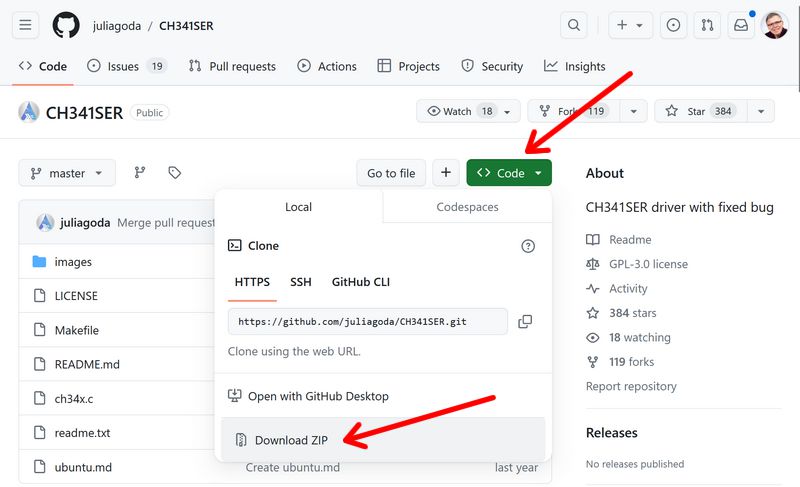Open the user profile avatar menu

[x=774, y=25]
